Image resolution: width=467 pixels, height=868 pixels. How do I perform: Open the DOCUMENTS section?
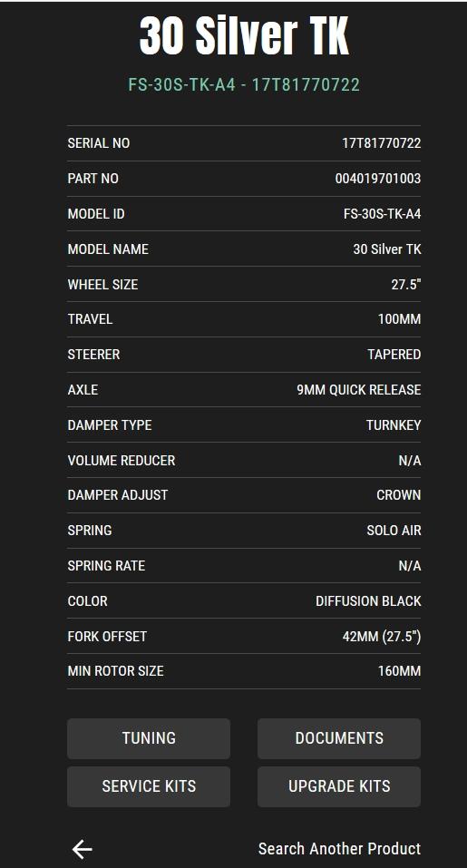(338, 738)
